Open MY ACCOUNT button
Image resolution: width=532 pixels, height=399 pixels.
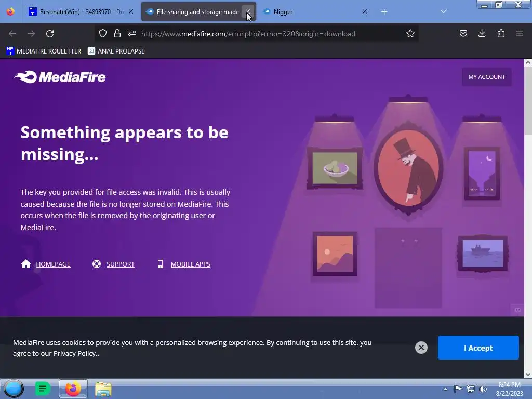tap(486, 77)
